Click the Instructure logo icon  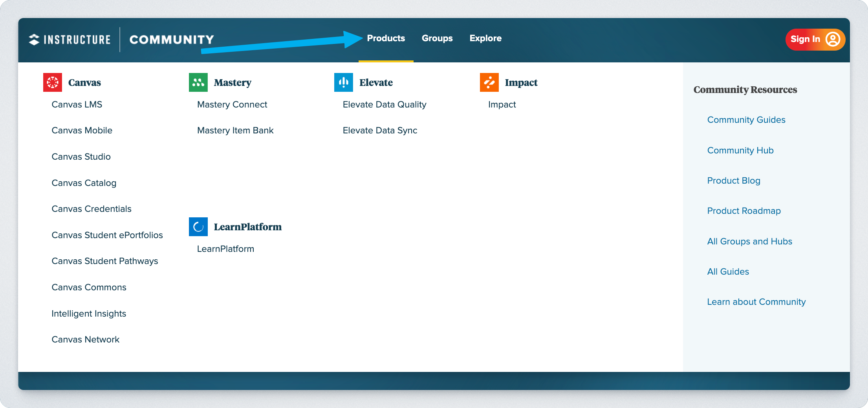click(34, 40)
